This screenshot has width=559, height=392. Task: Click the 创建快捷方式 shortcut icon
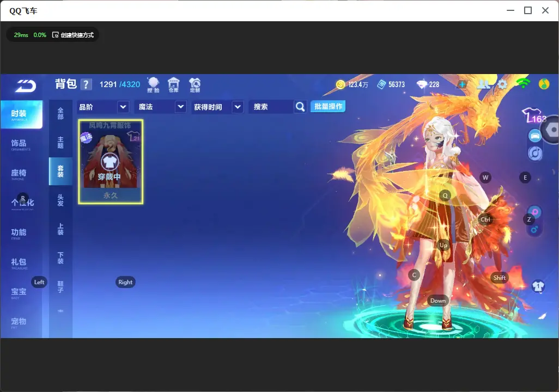[x=55, y=35]
